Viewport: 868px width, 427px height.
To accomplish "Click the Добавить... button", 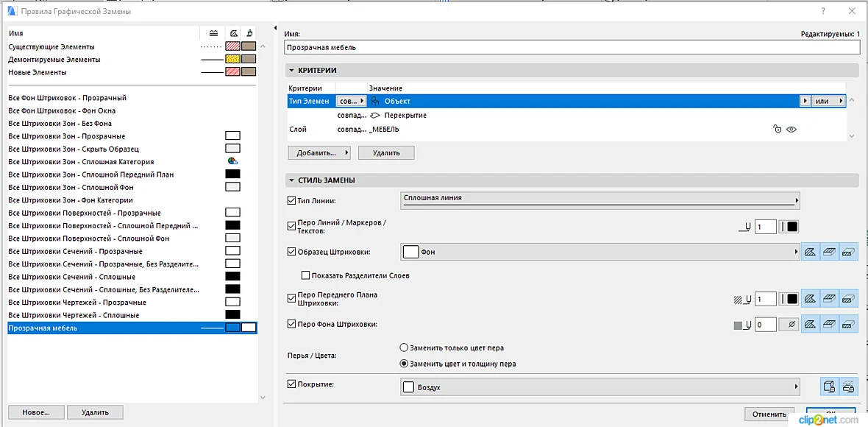I will [x=319, y=152].
